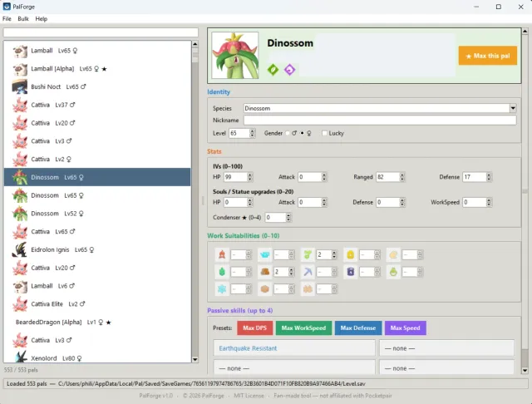The height and width of the screenshot is (404, 532).
Task: Click the purple Dragon element icon
Action: 289,70
